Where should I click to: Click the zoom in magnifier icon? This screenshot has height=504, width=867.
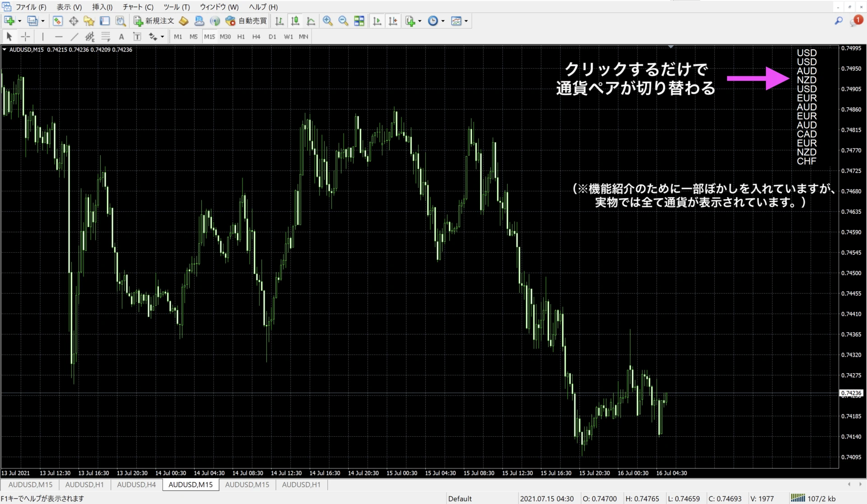[327, 21]
